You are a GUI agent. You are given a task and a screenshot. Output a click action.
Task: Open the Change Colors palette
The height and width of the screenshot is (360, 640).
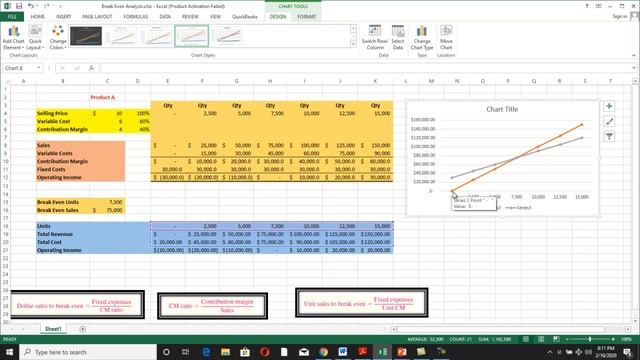click(58, 38)
